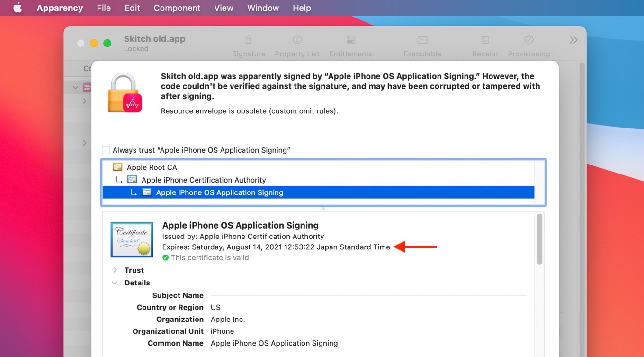The image size is (644, 357).
Task: Click 'Resource envelope is obsolete' message
Action: 250,111
